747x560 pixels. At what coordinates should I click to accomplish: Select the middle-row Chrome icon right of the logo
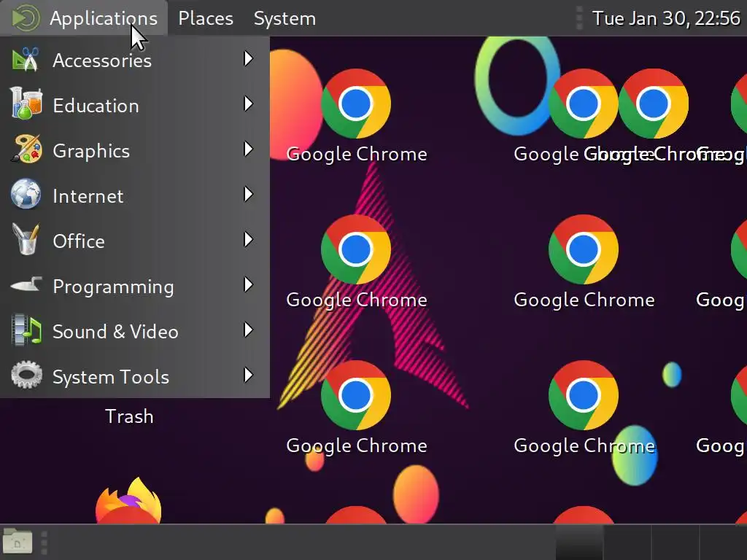click(x=583, y=249)
